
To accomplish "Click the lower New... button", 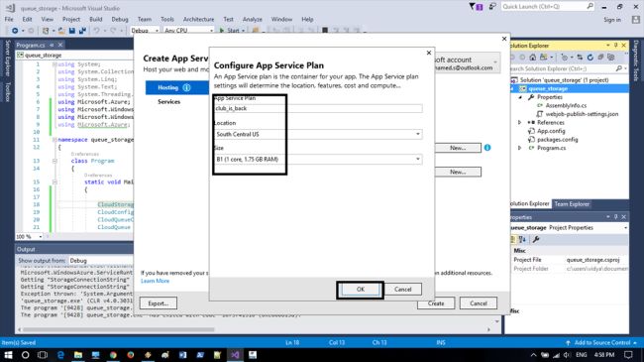I will point(458,172).
